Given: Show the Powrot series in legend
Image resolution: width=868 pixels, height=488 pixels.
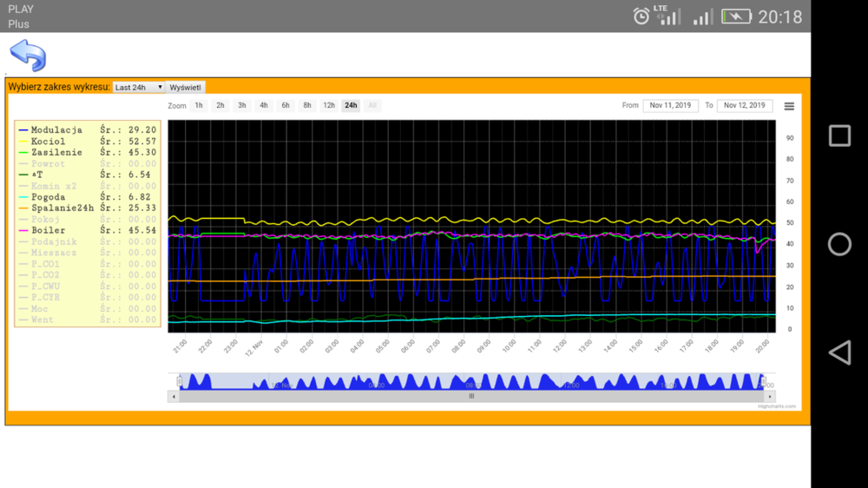Looking at the screenshot, I should [x=48, y=163].
